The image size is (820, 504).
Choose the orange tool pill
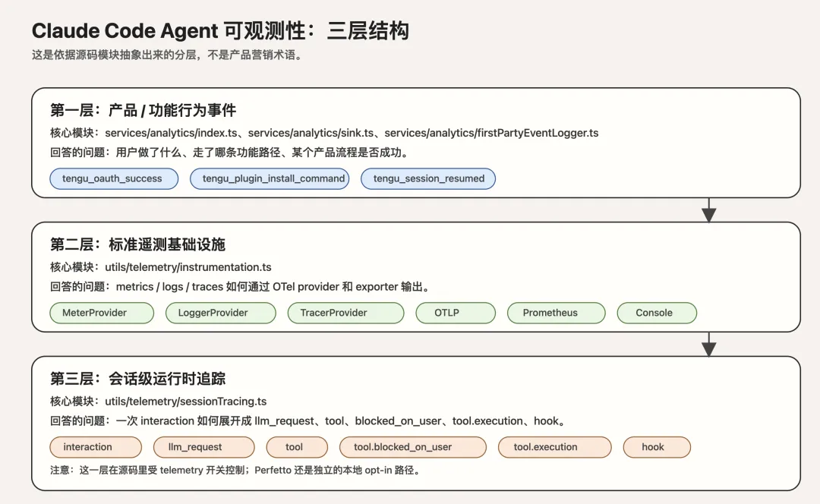[x=297, y=447]
